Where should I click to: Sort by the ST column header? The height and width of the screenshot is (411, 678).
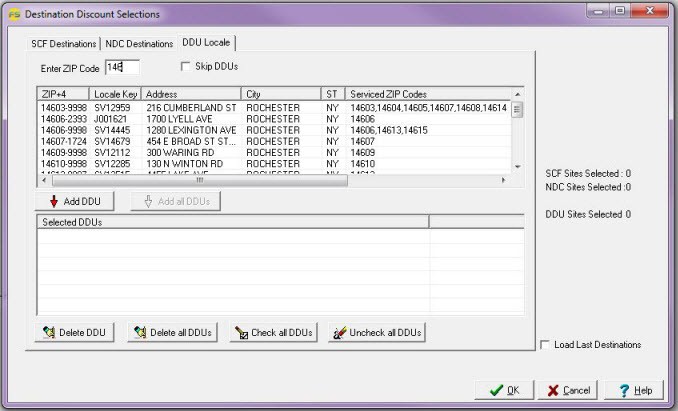pos(333,94)
